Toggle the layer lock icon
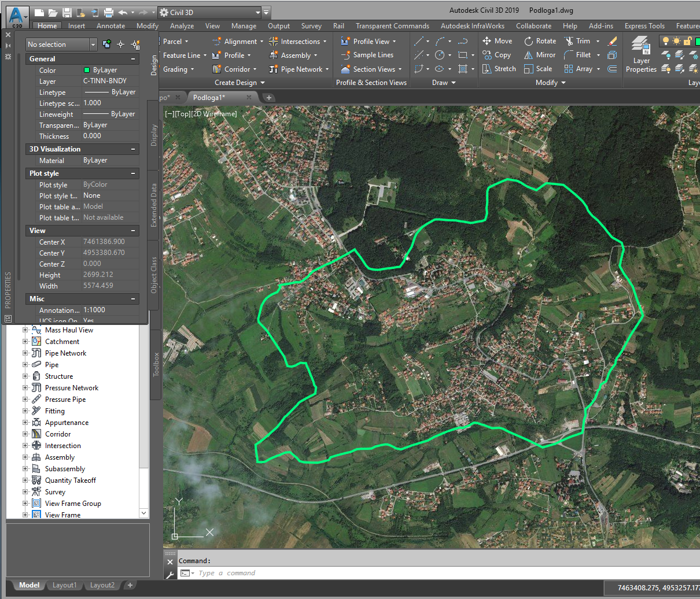Screen dimensions: 700x599 [x=687, y=41]
